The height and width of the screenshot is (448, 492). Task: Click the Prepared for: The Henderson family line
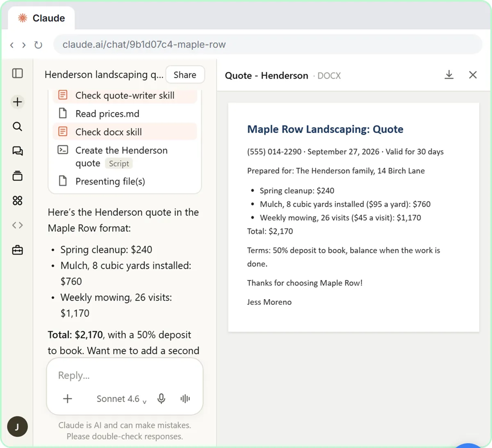(336, 171)
